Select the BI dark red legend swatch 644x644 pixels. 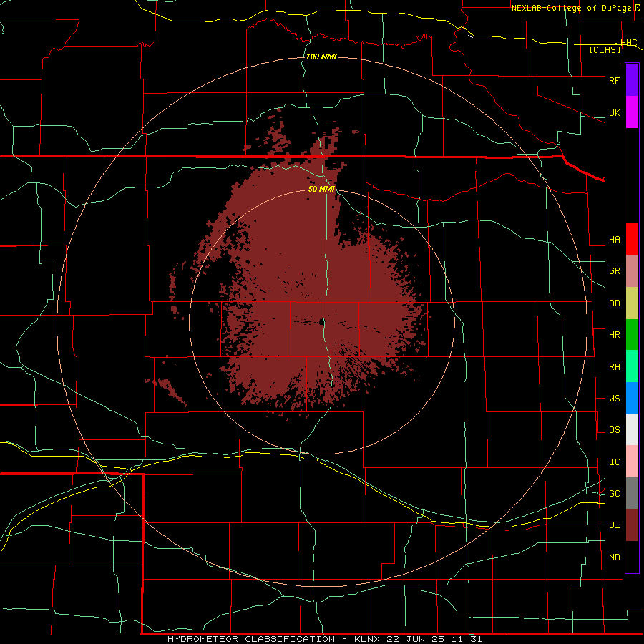point(632,525)
